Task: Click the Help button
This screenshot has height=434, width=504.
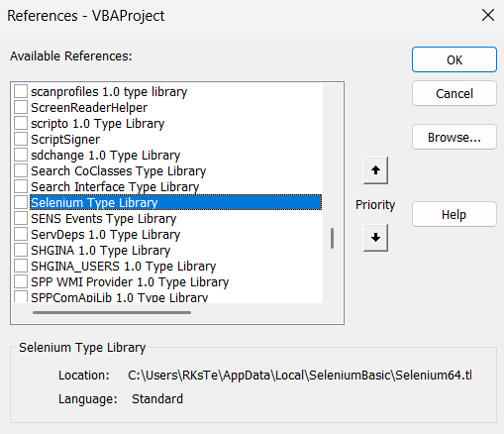Action: [454, 214]
